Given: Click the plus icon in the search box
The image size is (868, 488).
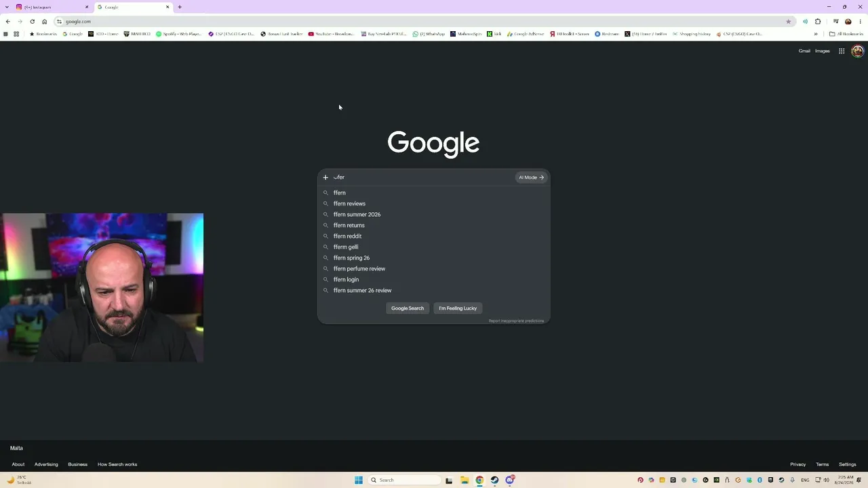Looking at the screenshot, I should coord(325,178).
